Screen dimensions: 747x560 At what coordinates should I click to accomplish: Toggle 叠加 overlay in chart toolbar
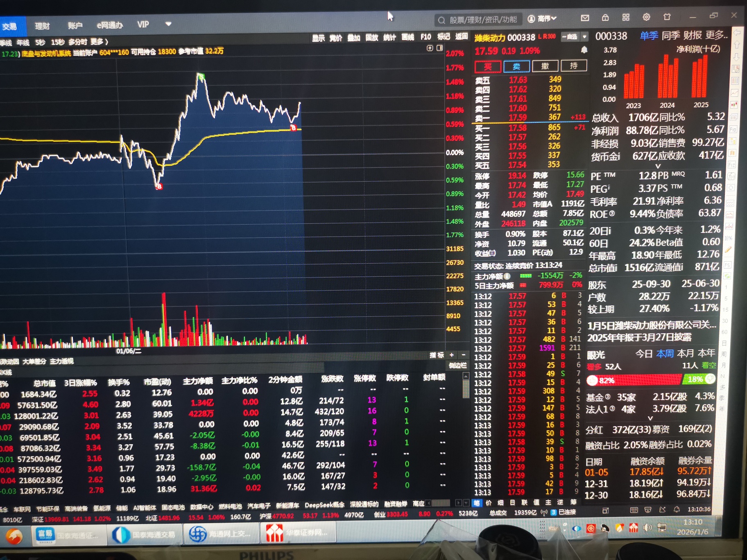coord(353,38)
